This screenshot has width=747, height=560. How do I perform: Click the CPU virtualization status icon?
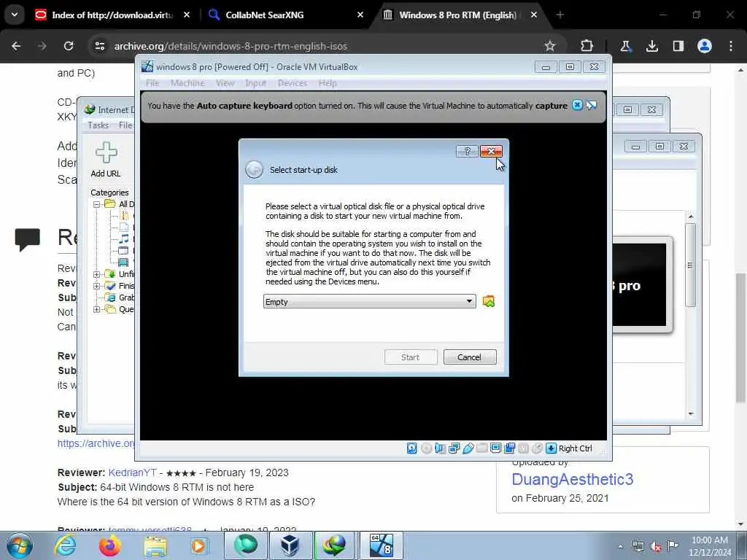(x=523, y=448)
